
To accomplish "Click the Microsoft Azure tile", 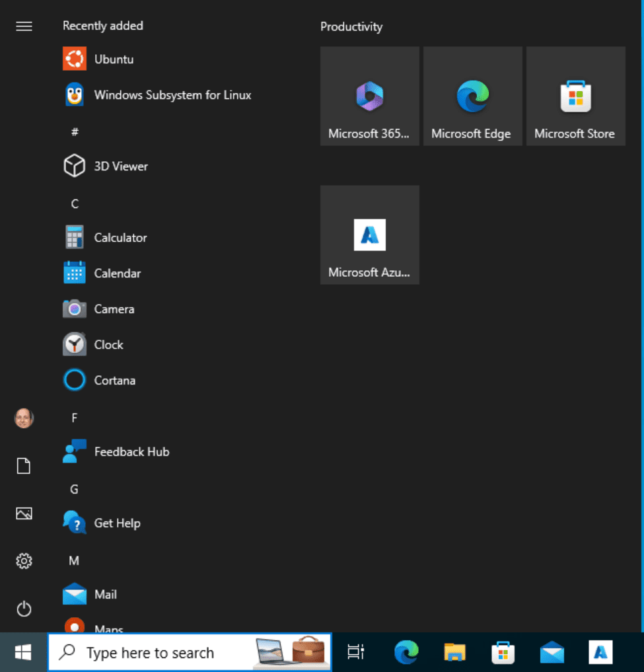I will 369,235.
